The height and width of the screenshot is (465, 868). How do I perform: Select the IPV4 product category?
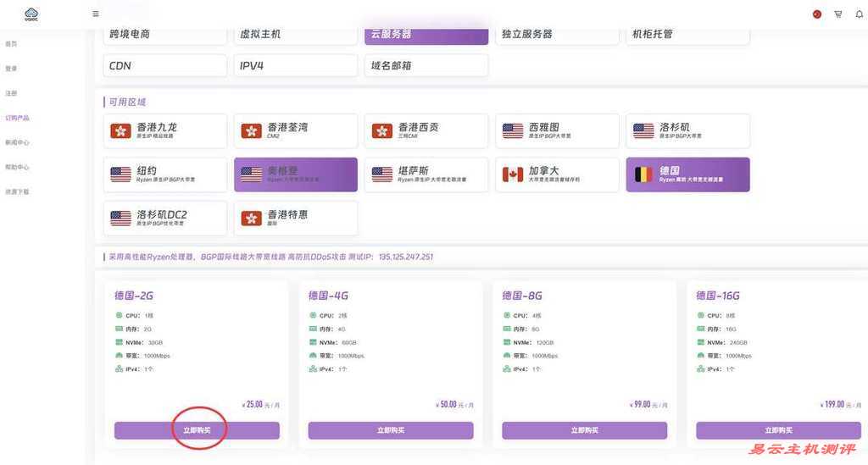(x=296, y=66)
